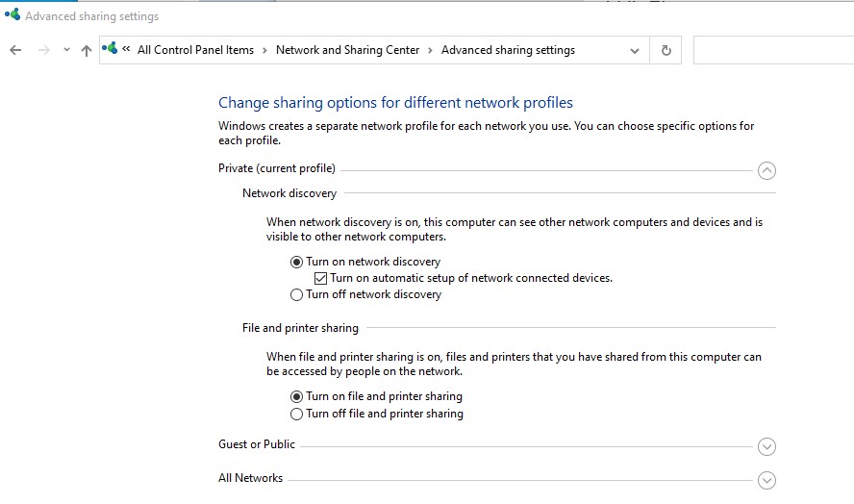Click the Back navigation arrow

point(15,51)
